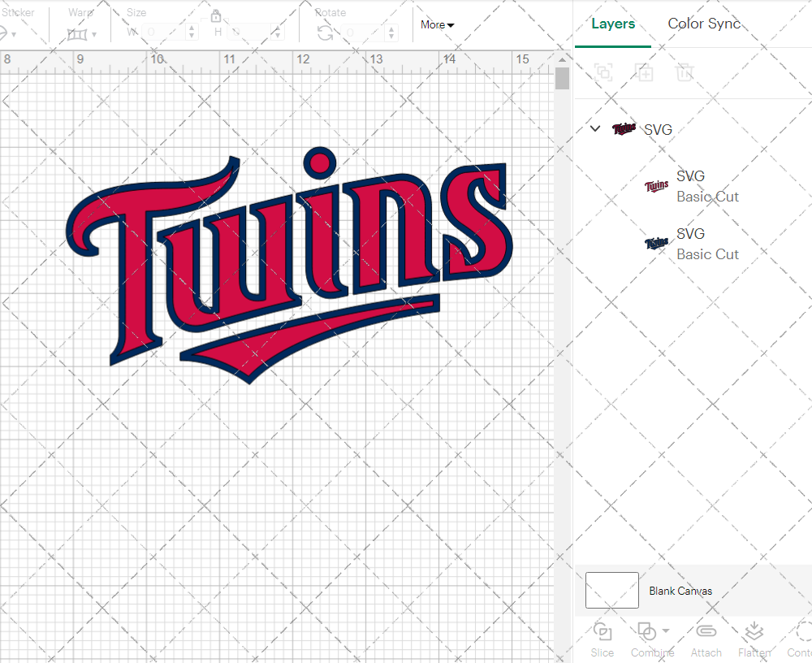Select the Twins logo on canvas
The width and height of the screenshot is (812, 663).
click(x=289, y=266)
